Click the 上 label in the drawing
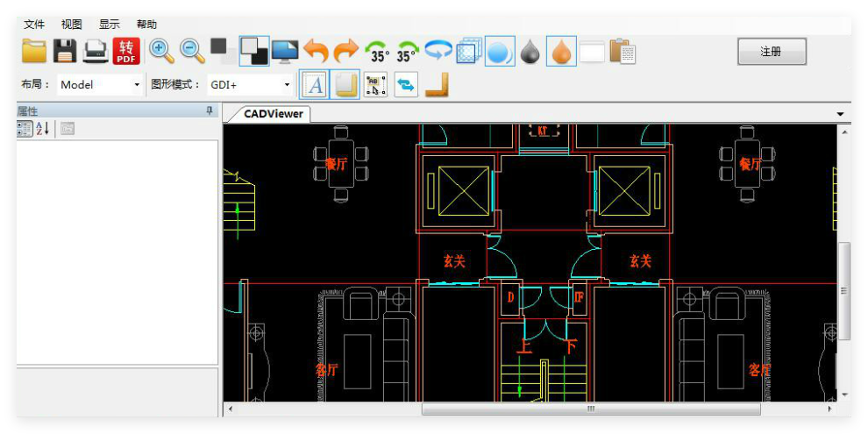The image size is (868, 434). pyautogui.click(x=524, y=346)
